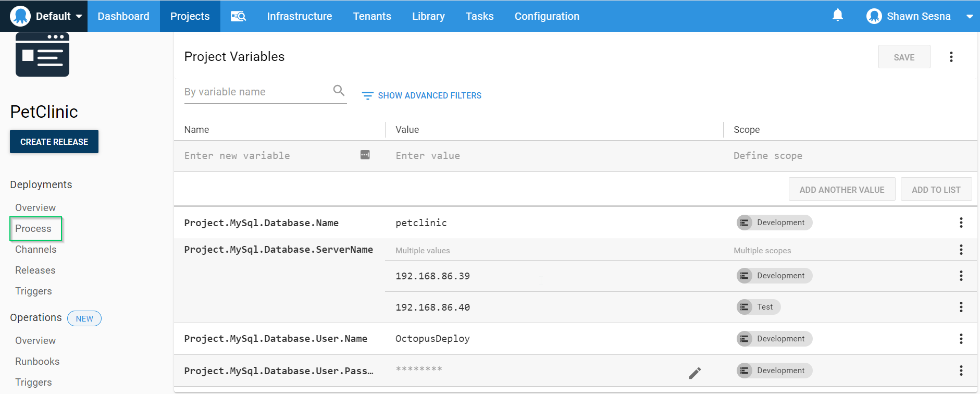Open the search icon in top navigation

click(238, 16)
